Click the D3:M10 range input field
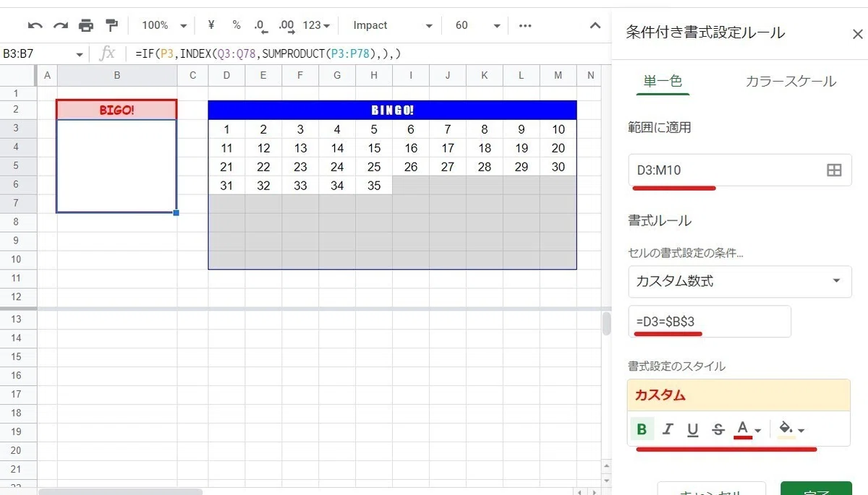Viewport: 868px width, 495px height. [739, 171]
